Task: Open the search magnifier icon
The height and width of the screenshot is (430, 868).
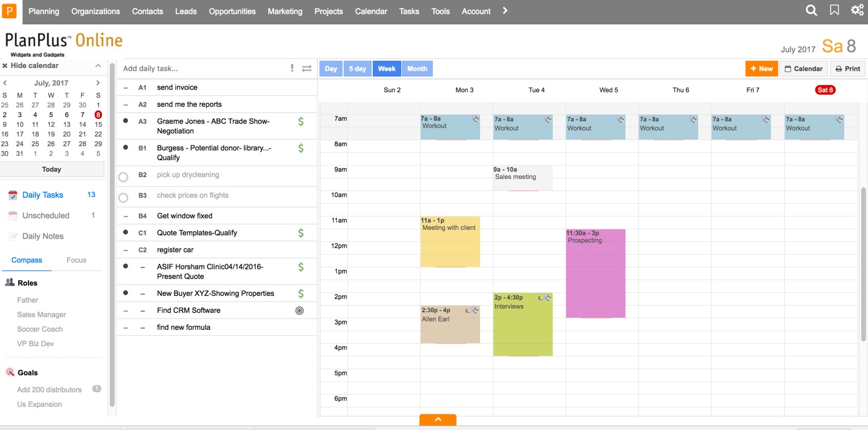Action: pos(811,10)
